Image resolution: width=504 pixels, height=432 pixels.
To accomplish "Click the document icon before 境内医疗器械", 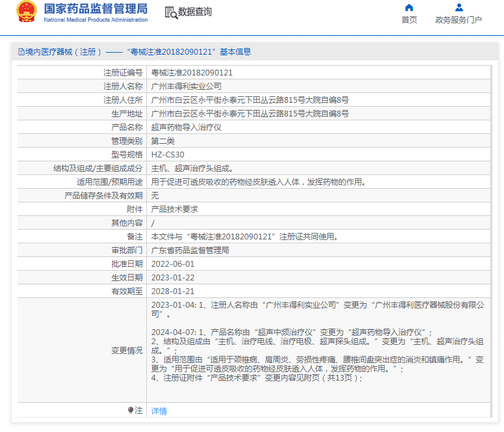I will pos(21,52).
